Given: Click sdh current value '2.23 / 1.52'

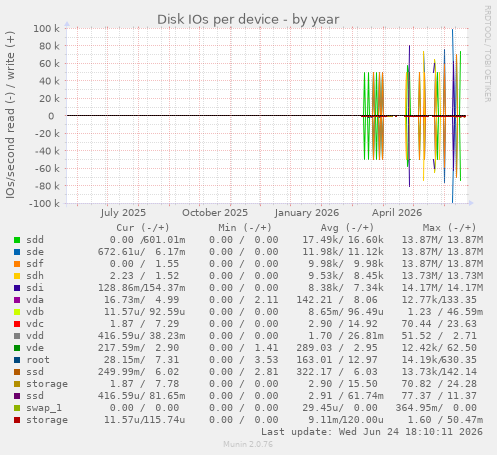Looking at the screenshot, I should tap(144, 276).
